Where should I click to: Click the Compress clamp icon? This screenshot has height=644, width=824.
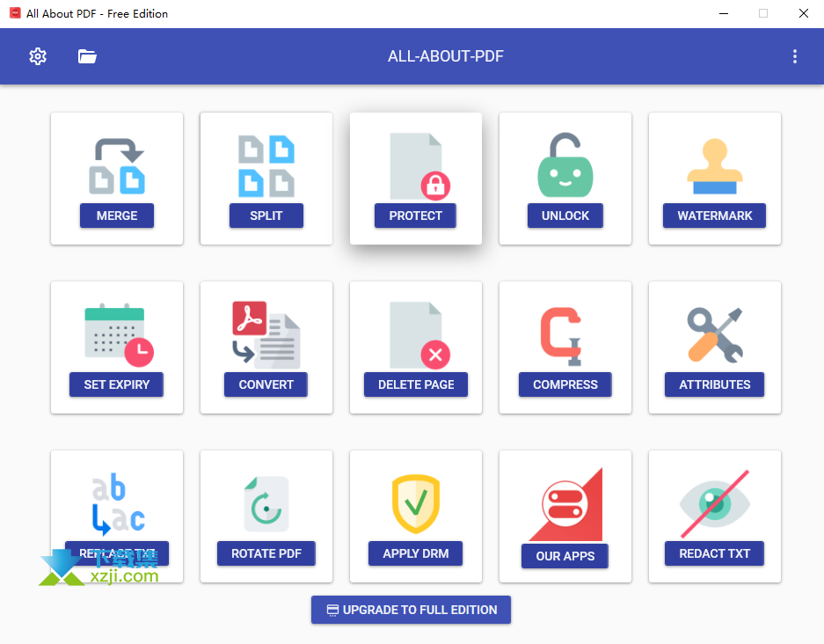click(561, 336)
